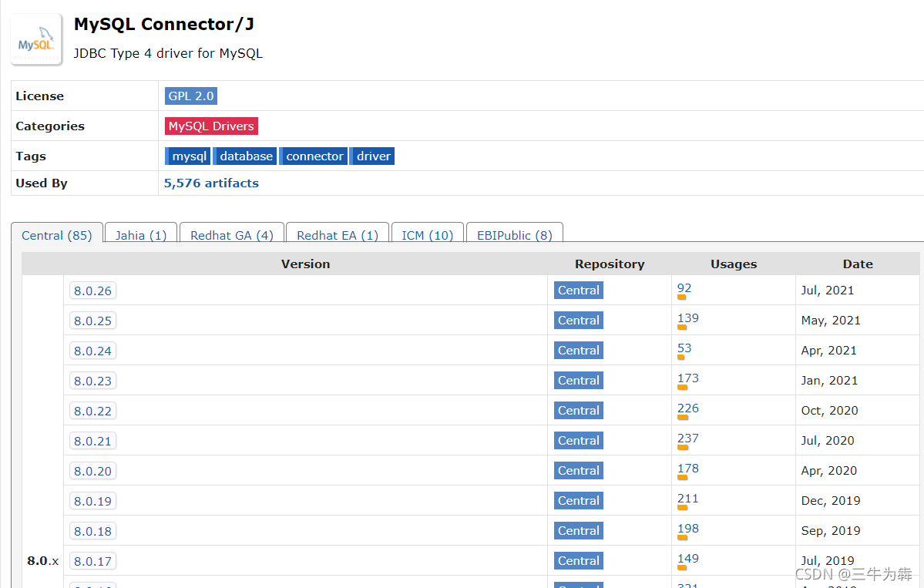Click the Central badge for version 8.0.25

click(x=579, y=320)
